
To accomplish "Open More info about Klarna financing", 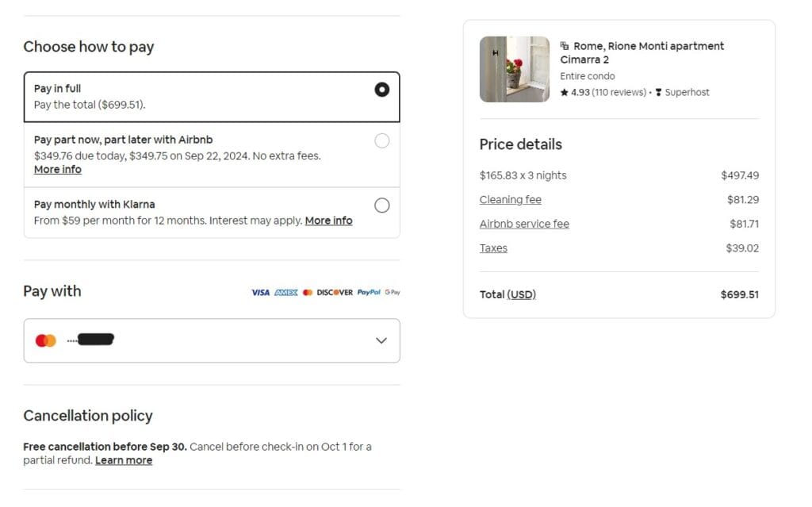I will click(x=328, y=220).
